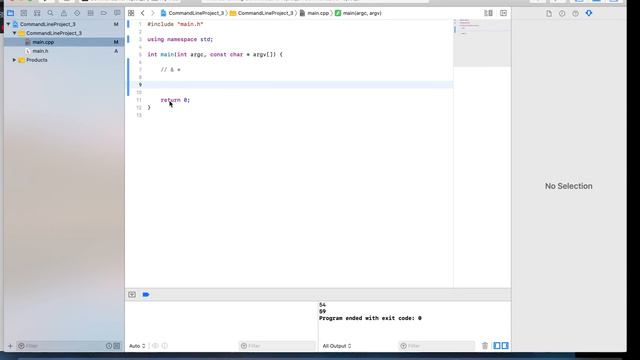Viewport: 640px width, 360px height.
Task: Go forward in editor history
Action: tap(153, 13)
